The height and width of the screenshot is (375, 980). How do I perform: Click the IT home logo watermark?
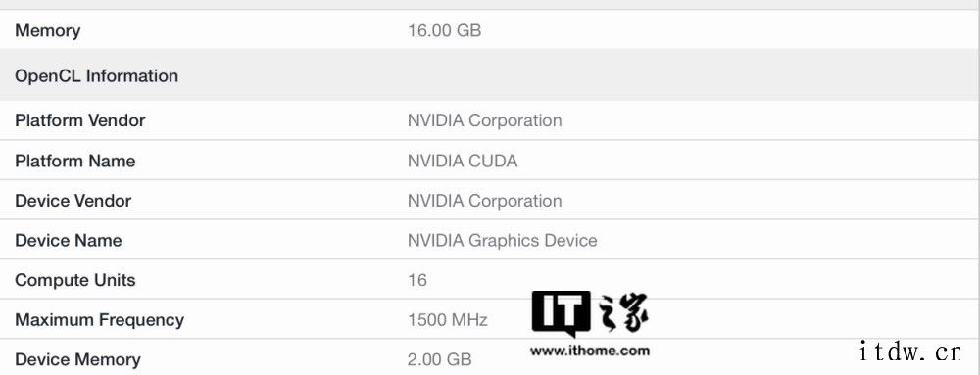point(590,314)
